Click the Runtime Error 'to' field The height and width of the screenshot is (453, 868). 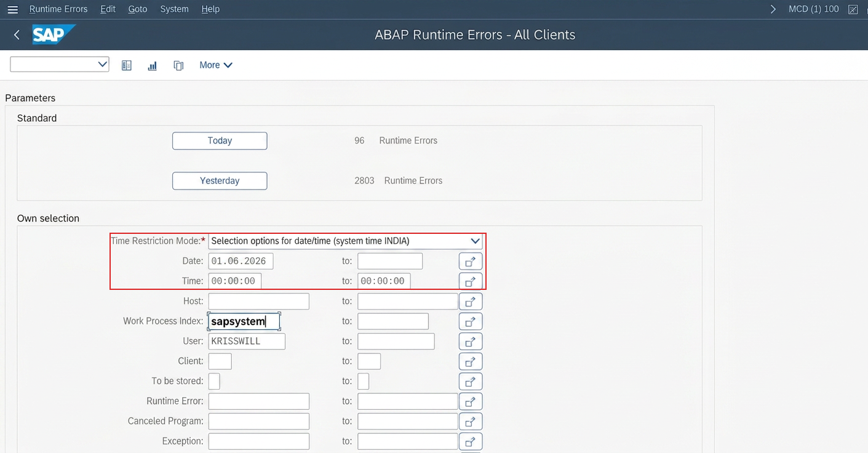tap(408, 401)
